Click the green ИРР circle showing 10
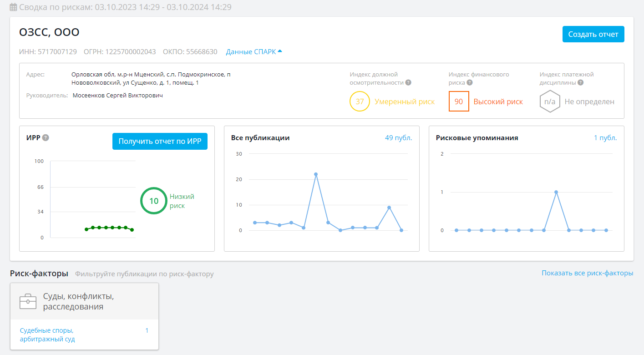The height and width of the screenshot is (355, 644). click(x=154, y=201)
